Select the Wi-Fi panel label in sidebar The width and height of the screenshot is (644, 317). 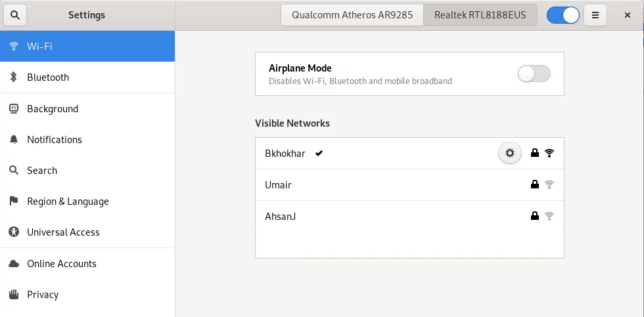tap(39, 47)
